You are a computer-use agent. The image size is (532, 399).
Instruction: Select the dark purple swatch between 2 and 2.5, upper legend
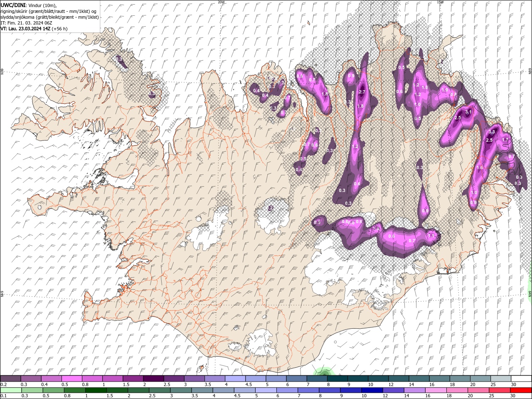(154, 378)
